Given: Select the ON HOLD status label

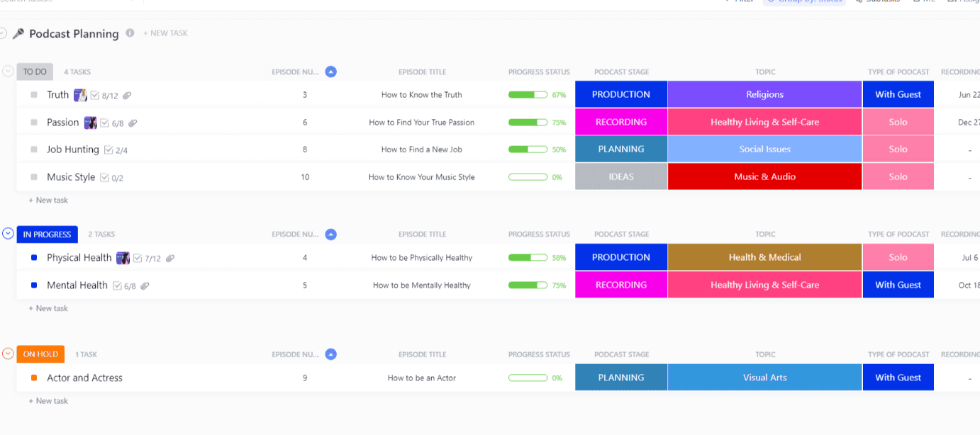Looking at the screenshot, I should [x=40, y=354].
